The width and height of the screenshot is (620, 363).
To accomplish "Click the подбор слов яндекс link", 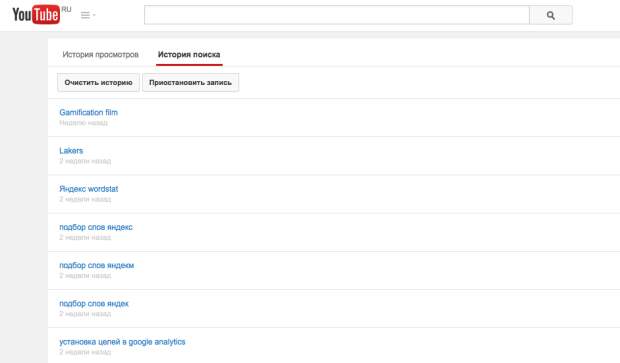I will pos(96,227).
